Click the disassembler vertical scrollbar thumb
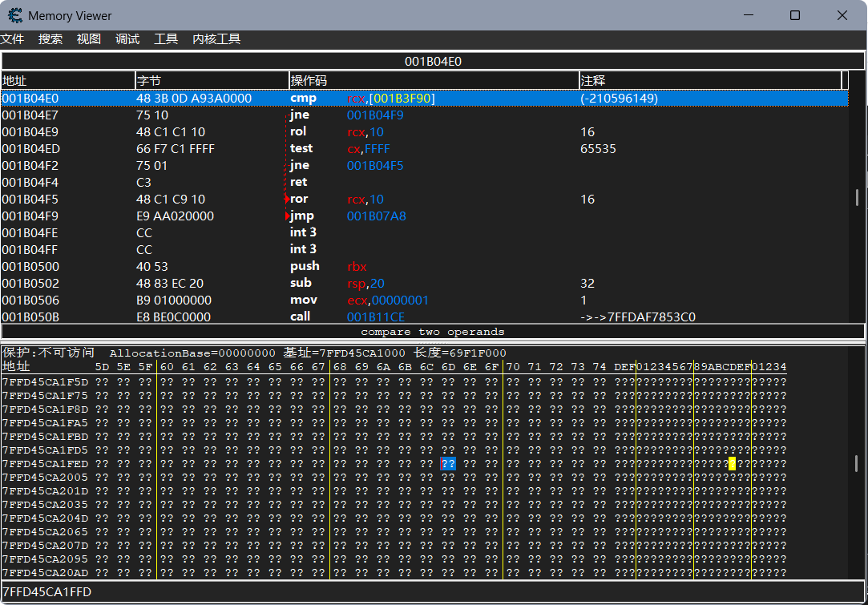This screenshot has width=868, height=605. [857, 197]
